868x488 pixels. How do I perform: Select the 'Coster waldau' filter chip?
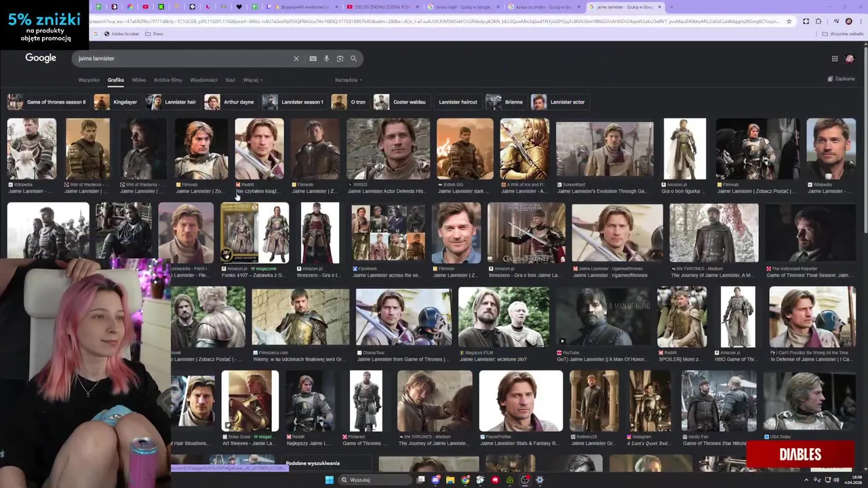[401, 102]
